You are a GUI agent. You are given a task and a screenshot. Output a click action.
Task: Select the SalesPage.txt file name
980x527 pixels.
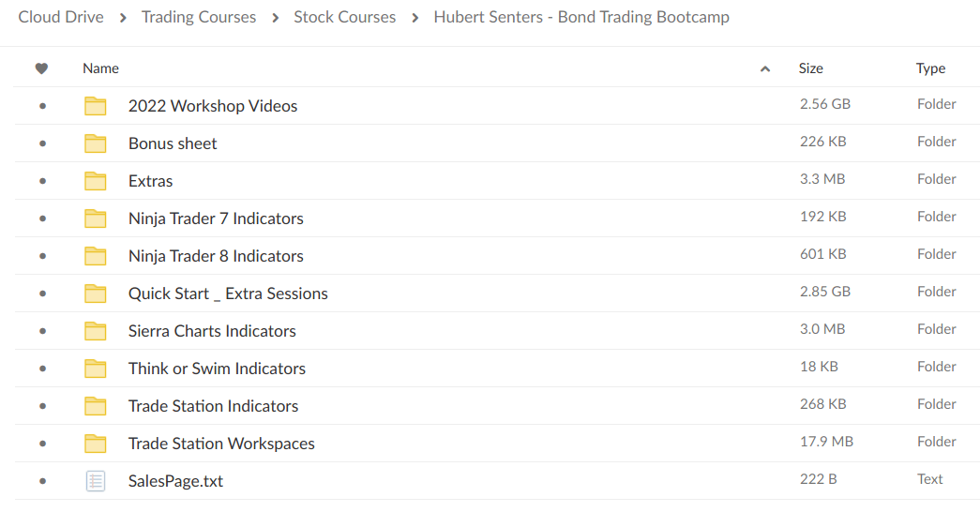coord(175,481)
